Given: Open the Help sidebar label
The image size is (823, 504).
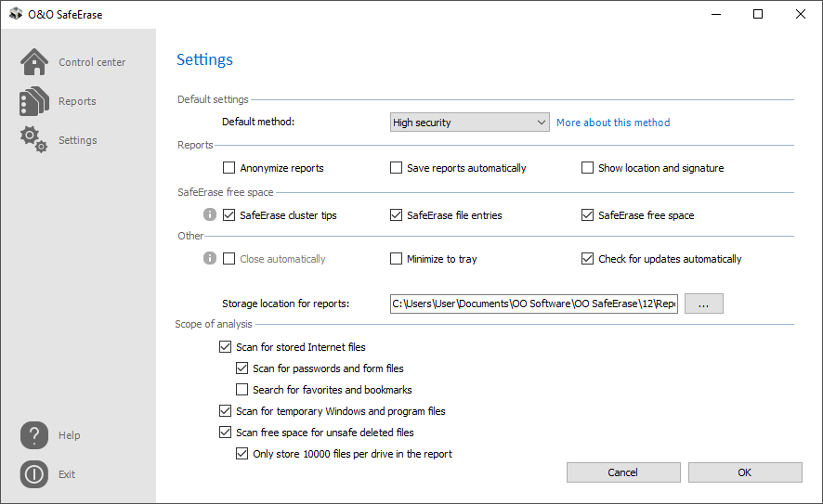Looking at the screenshot, I should (70, 435).
